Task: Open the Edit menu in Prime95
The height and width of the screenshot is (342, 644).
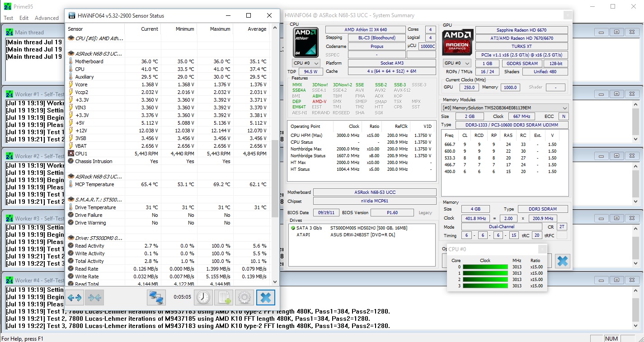Action: pos(24,18)
